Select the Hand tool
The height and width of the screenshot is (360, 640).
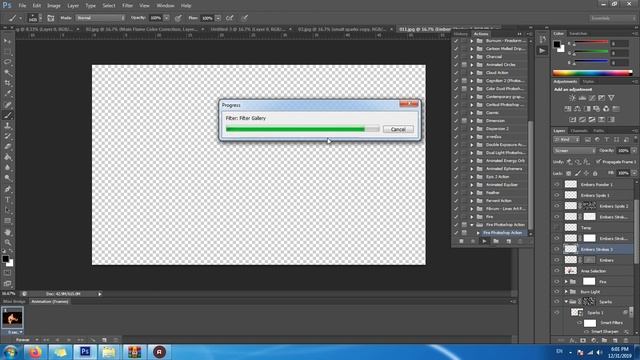click(7, 232)
